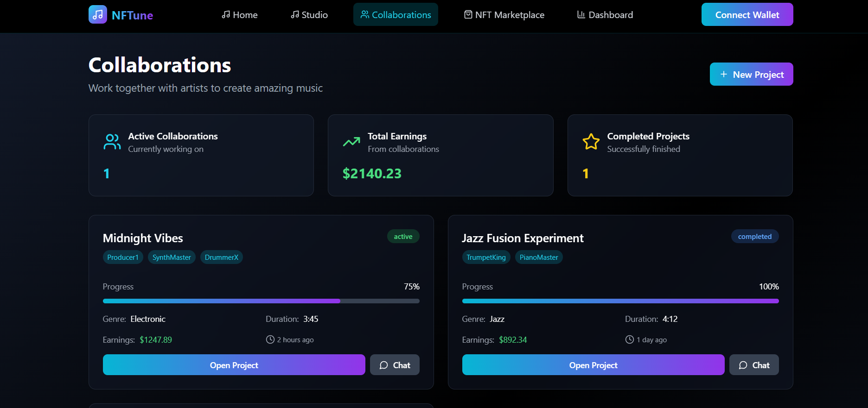Click the clock icon beside 1 day ago
This screenshot has width=868, height=408.
pos(630,339)
